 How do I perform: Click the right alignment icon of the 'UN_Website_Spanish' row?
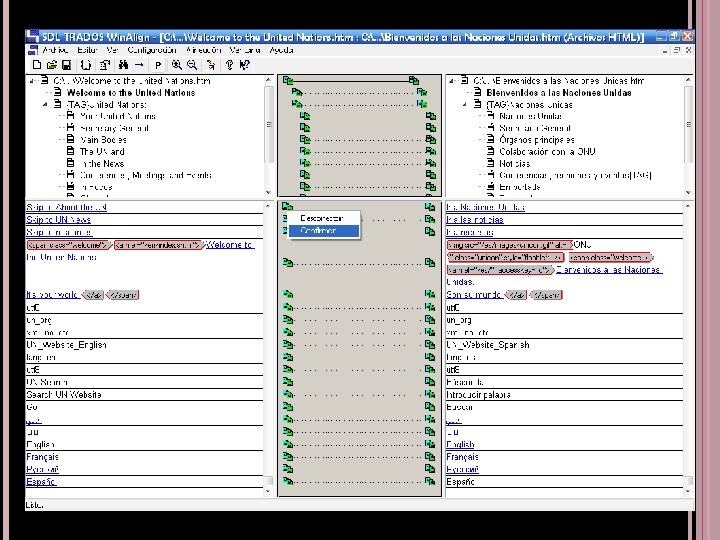[x=430, y=344]
